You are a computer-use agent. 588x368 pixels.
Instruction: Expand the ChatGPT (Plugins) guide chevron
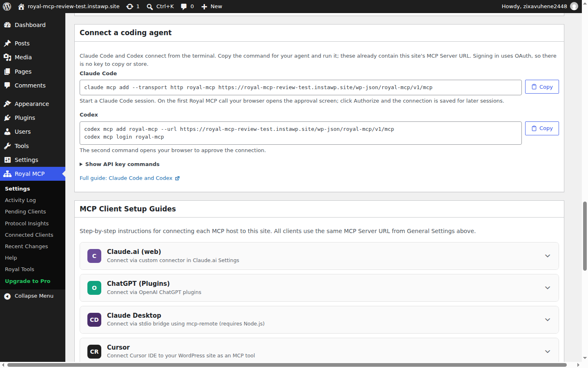coord(548,288)
